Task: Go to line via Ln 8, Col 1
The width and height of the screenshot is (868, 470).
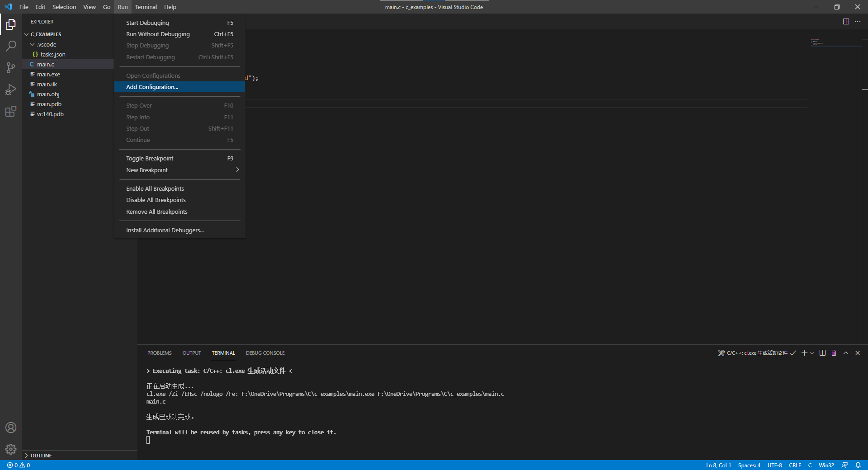Action: [x=718, y=465]
